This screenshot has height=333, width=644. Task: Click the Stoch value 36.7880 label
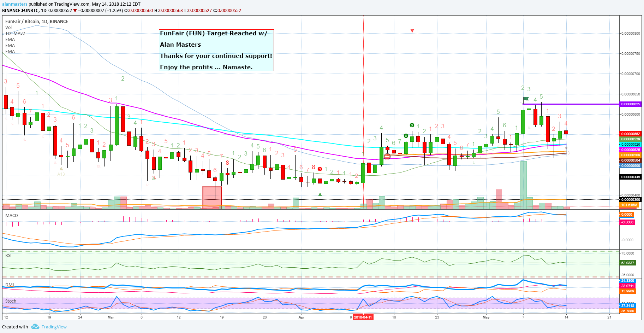[628, 311]
